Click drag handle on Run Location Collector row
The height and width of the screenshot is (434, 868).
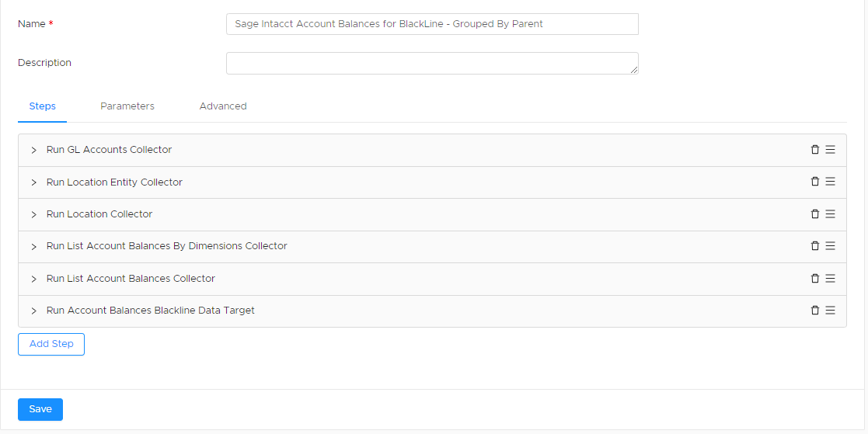(830, 214)
